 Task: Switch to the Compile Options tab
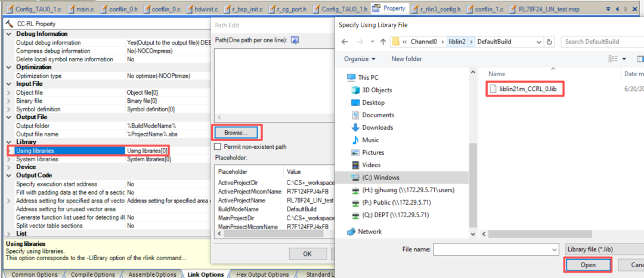(x=92, y=274)
